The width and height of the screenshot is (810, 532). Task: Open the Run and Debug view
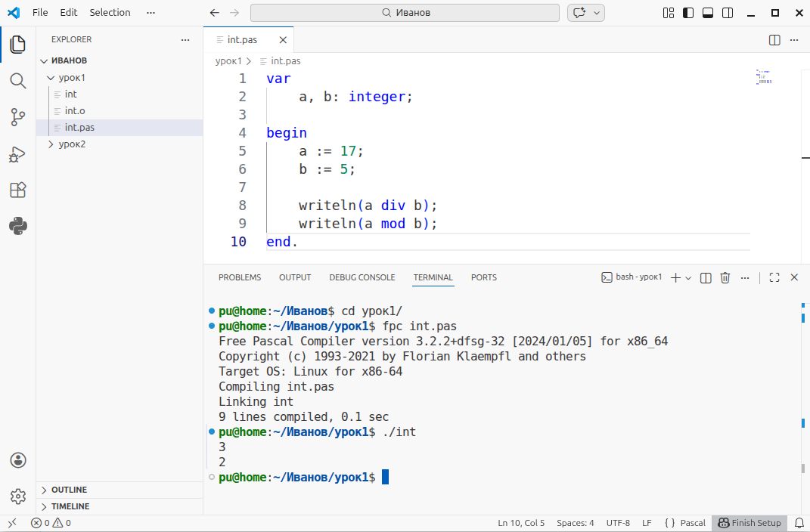(18, 154)
